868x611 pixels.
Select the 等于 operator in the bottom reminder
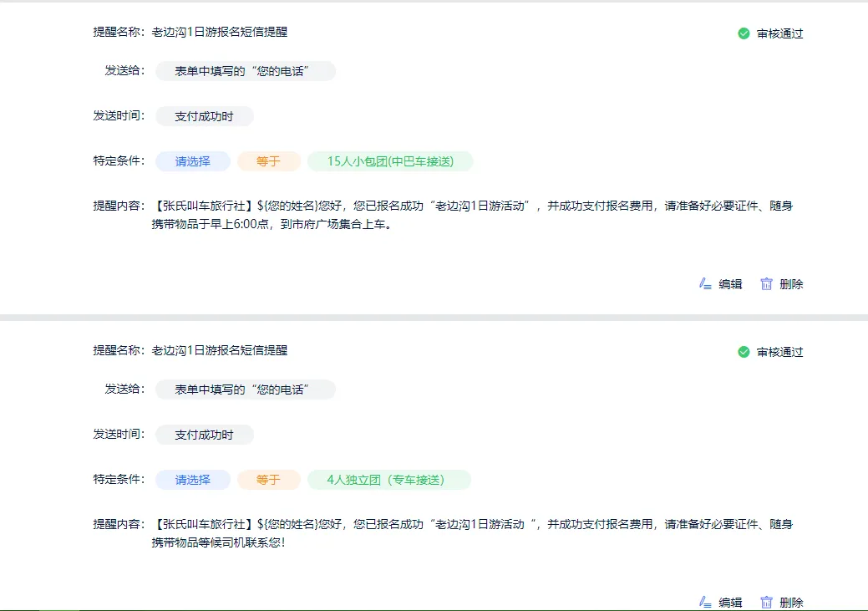coord(268,480)
